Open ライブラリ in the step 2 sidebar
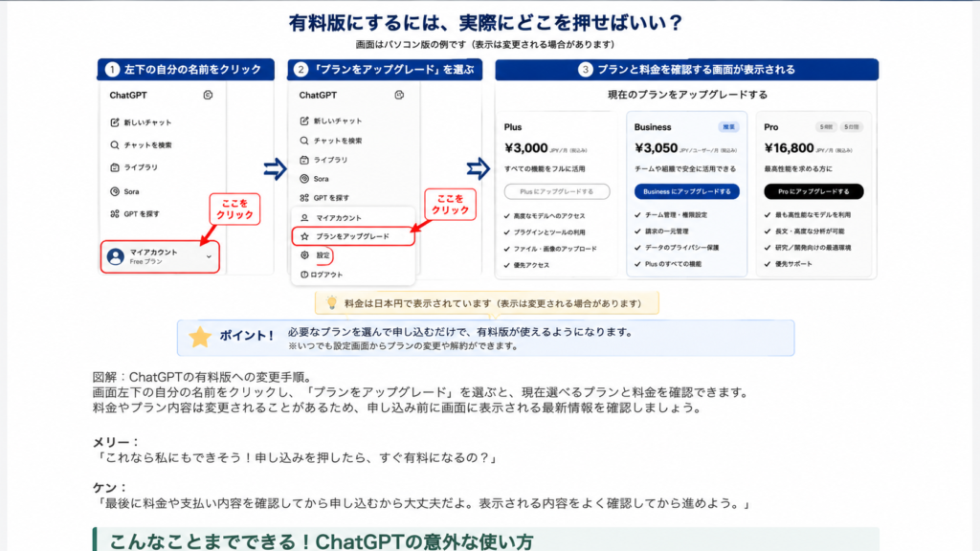This screenshot has height=551, width=980. point(330,160)
